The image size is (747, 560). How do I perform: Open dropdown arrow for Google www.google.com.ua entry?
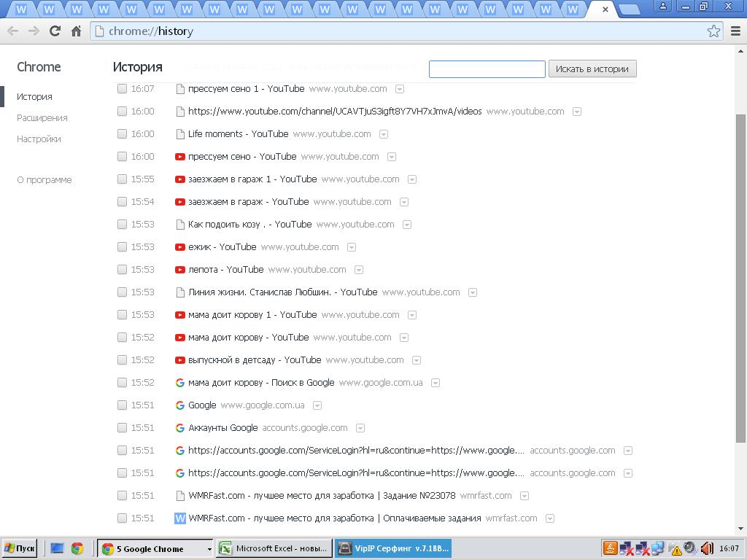[x=317, y=405]
